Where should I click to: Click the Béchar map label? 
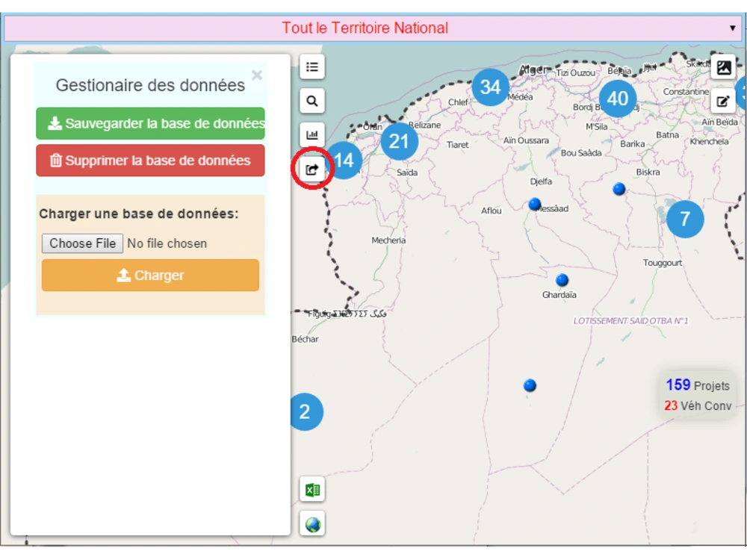pos(305,339)
